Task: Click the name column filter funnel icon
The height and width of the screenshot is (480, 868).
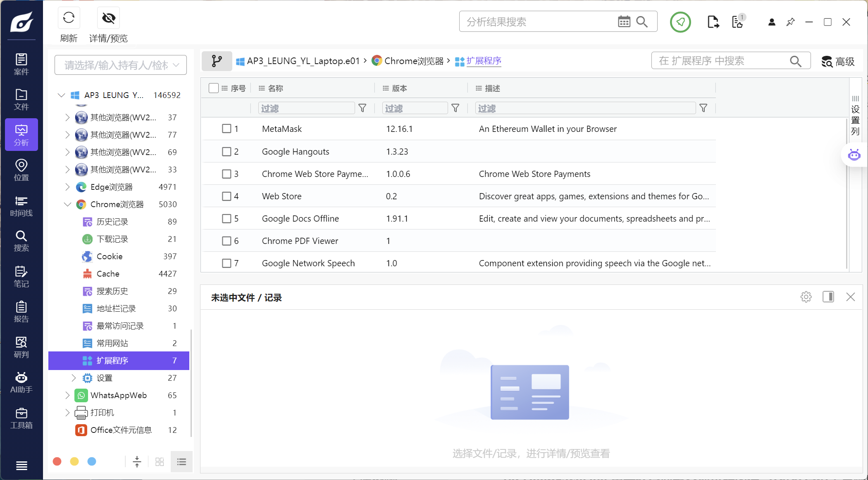Action: click(x=362, y=108)
